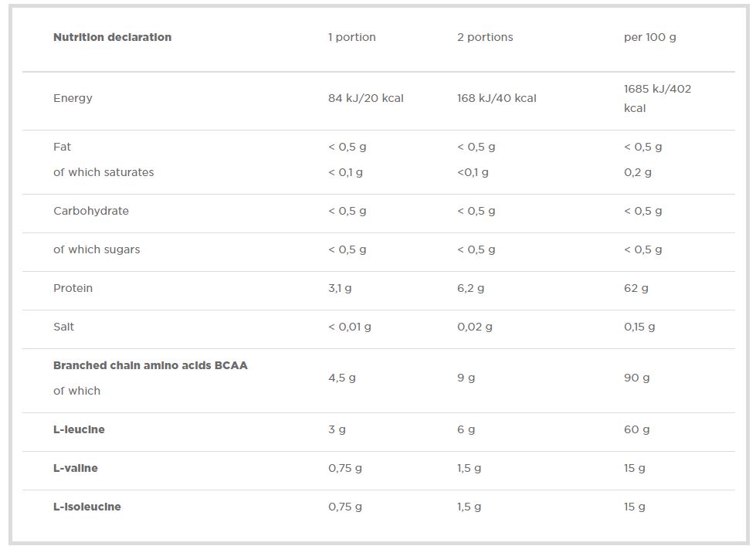Viewport: 756px width, 546px height.
Task: Click the L-leucine row label
Action: (x=79, y=429)
